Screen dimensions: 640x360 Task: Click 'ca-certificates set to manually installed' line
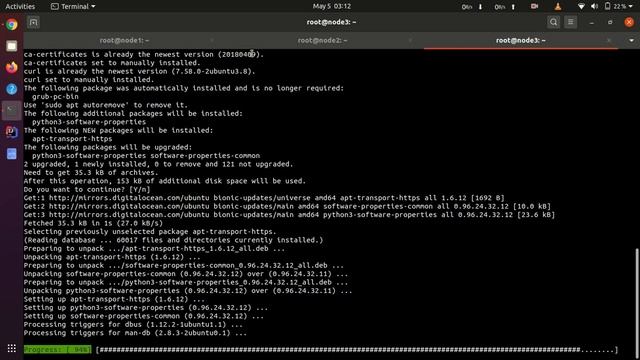[x=112, y=63]
